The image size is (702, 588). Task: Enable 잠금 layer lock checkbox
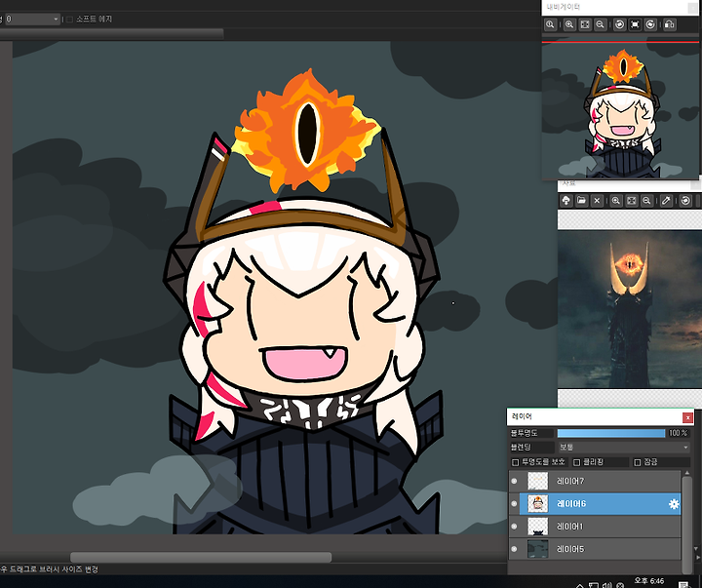(638, 462)
